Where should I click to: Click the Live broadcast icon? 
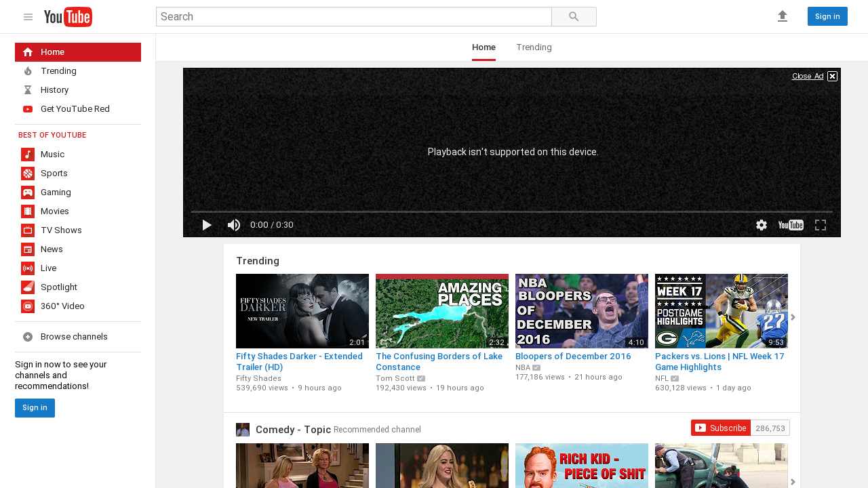[28, 268]
